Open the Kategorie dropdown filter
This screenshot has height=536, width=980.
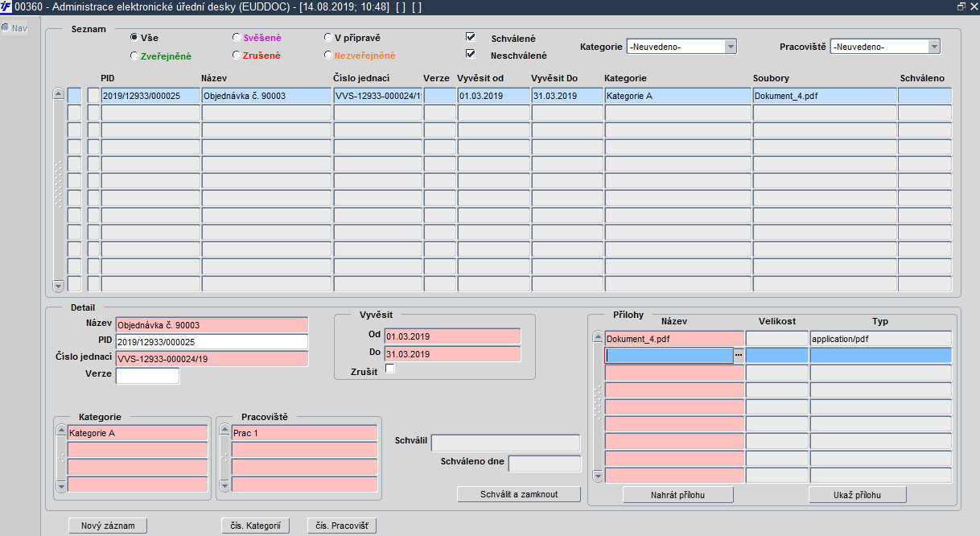(731, 47)
